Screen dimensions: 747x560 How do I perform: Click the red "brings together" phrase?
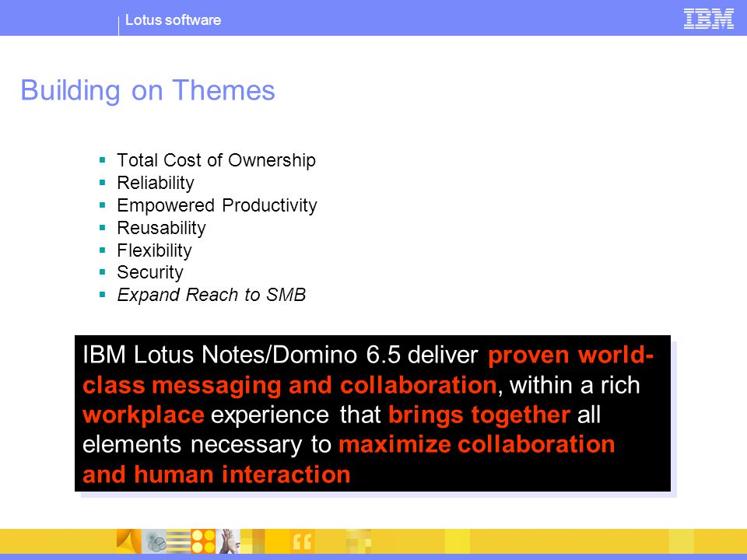[x=479, y=415]
